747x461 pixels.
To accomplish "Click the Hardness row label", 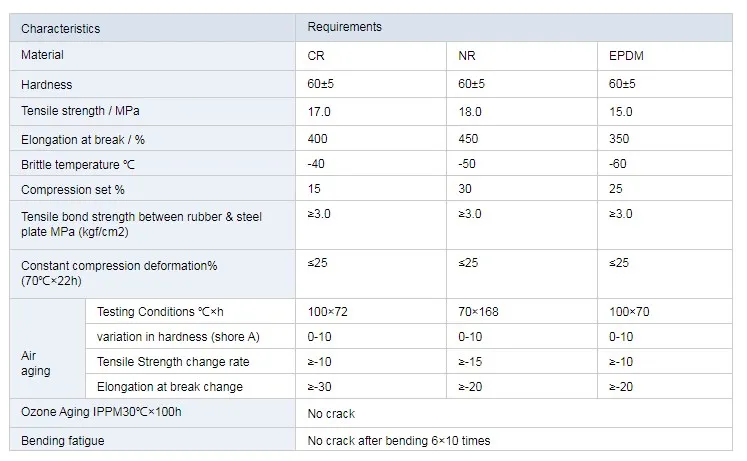I will tap(47, 85).
